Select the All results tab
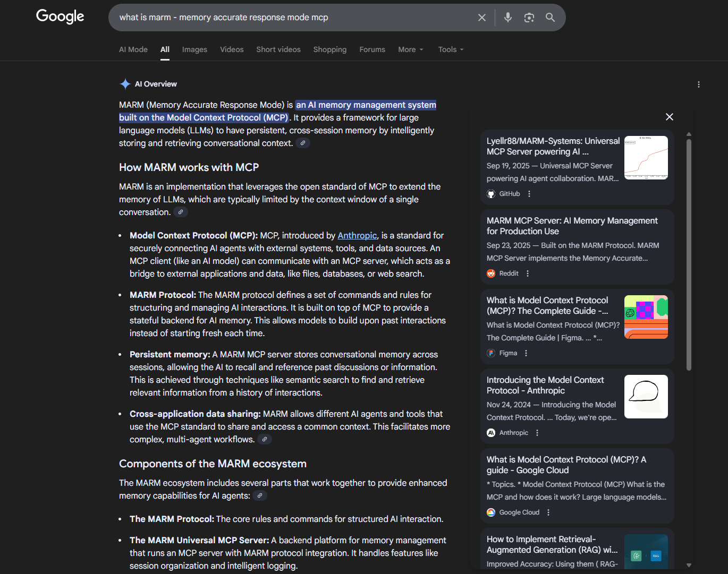This screenshot has height=574, width=728. 165,49
